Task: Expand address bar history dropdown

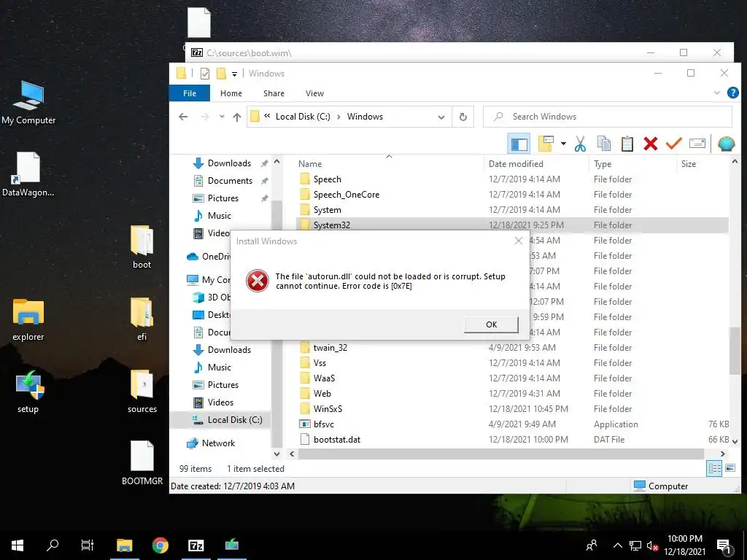Action: click(441, 117)
